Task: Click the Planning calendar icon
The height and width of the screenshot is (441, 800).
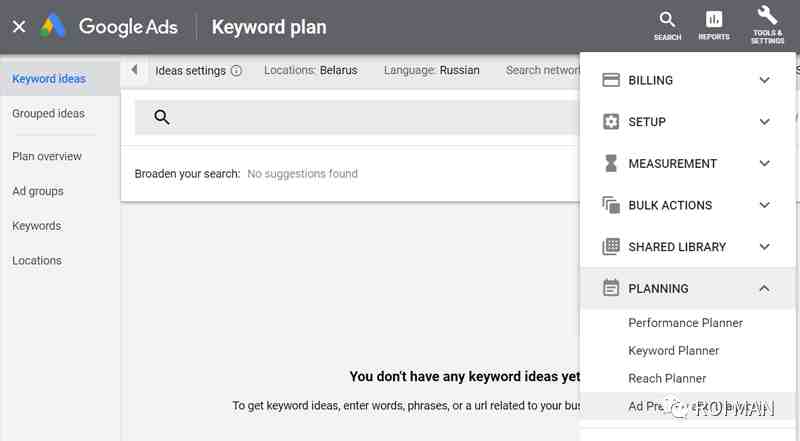Action: pos(611,288)
